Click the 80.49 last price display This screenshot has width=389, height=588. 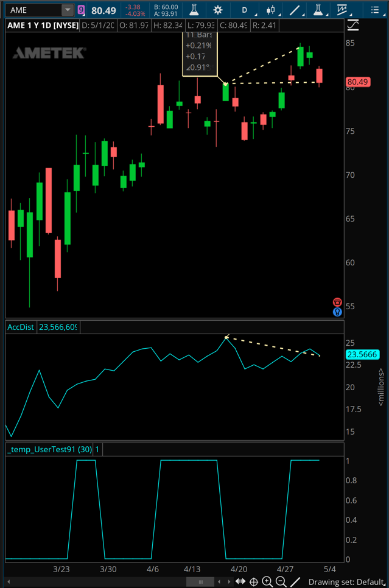click(x=103, y=10)
